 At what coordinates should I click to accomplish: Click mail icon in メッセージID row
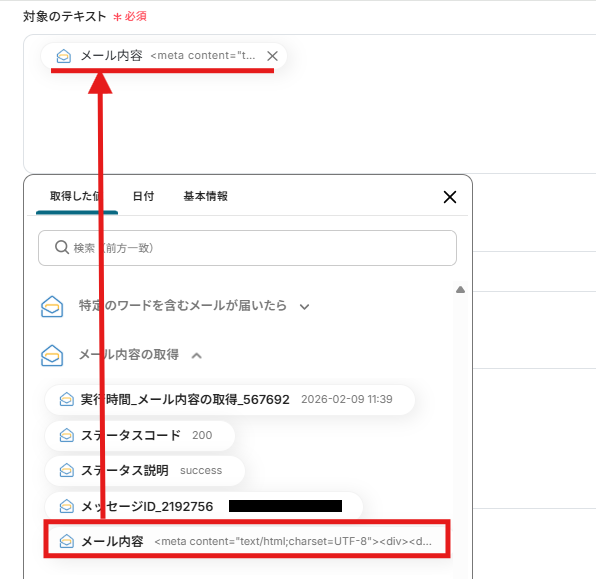[x=67, y=506]
